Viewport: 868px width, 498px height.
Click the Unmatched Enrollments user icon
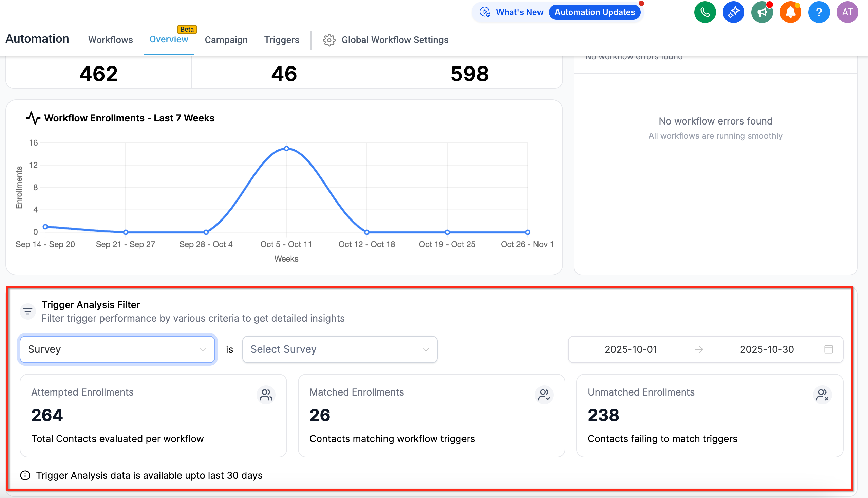[822, 395]
